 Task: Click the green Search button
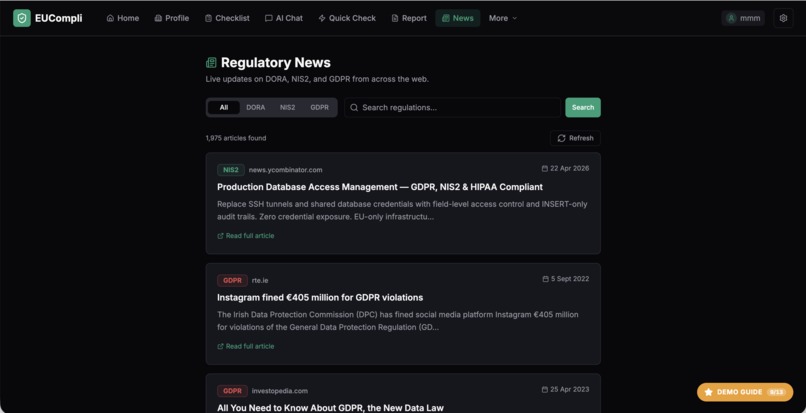[x=583, y=107]
